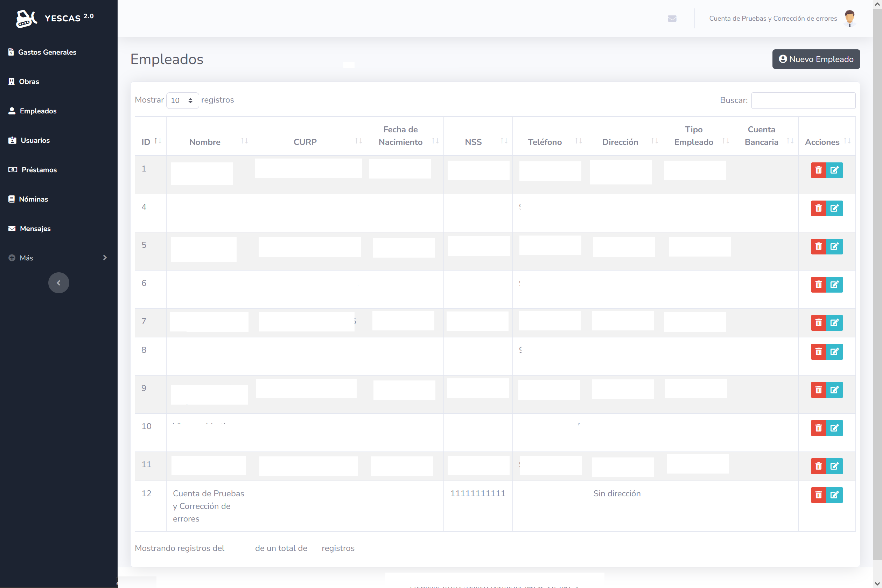Edit employee with ID 11
Viewport: 882px width, 588px height.
pos(834,466)
